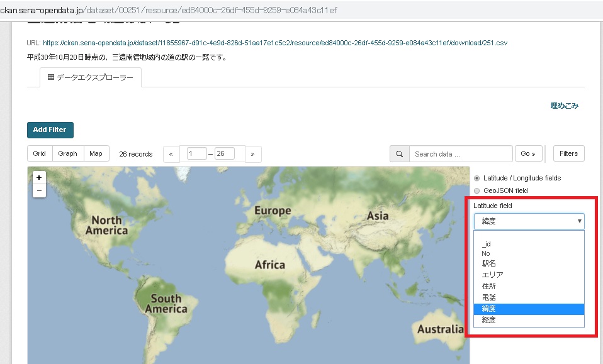Screen dimensions: 603x364
Task: Click the Add Filter button
Action: (50, 130)
